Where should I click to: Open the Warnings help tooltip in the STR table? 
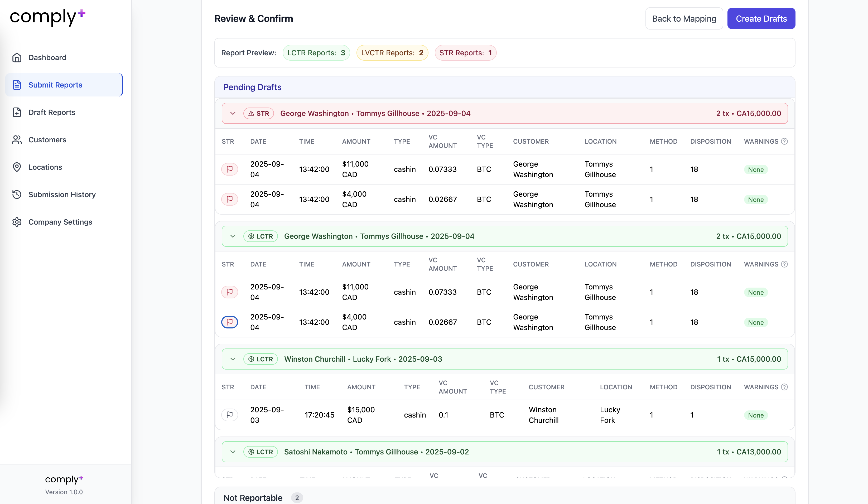(785, 141)
